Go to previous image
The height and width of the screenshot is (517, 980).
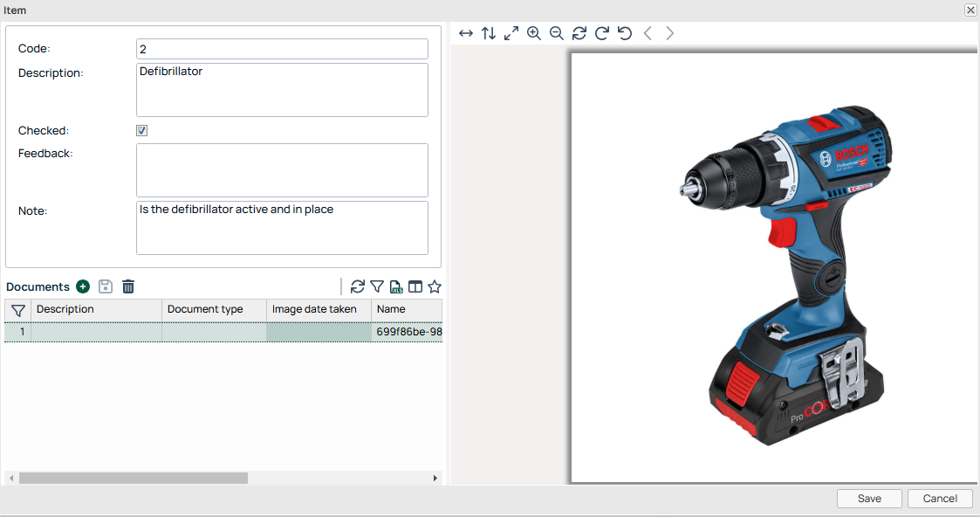click(648, 33)
